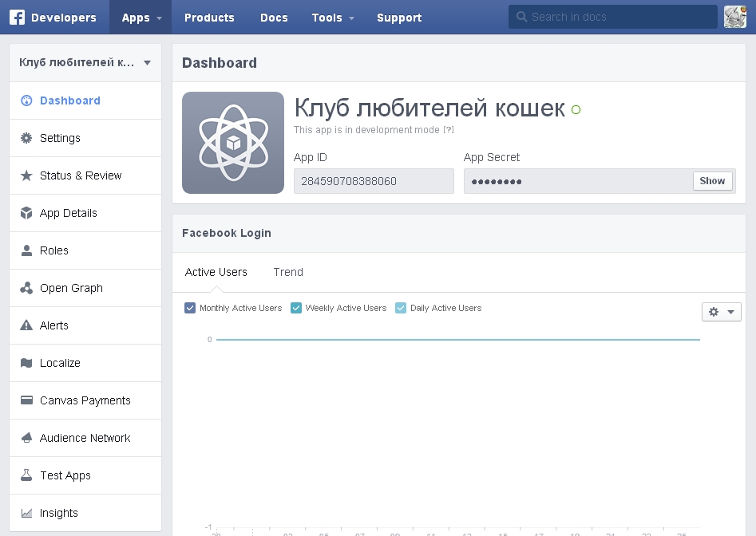Open Support in top navigation

pyautogui.click(x=399, y=18)
